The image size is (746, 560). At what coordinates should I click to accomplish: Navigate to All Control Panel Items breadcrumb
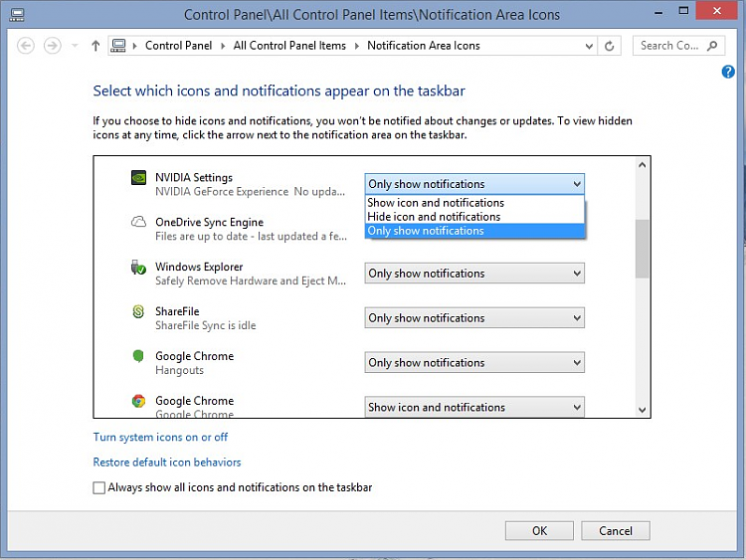tap(289, 46)
